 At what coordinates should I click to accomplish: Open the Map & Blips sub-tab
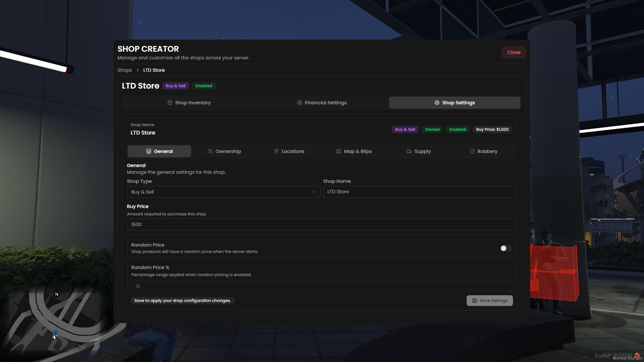point(354,151)
